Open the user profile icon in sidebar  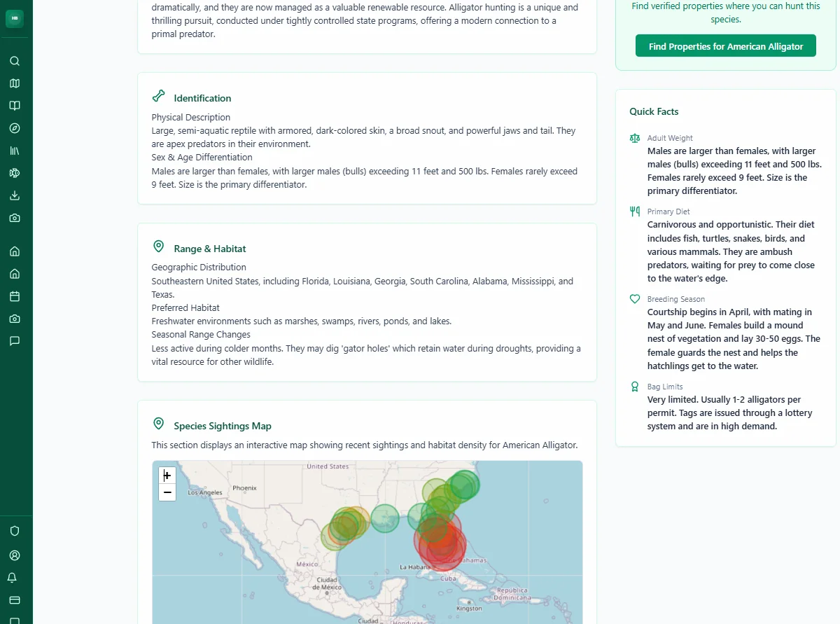click(15, 555)
